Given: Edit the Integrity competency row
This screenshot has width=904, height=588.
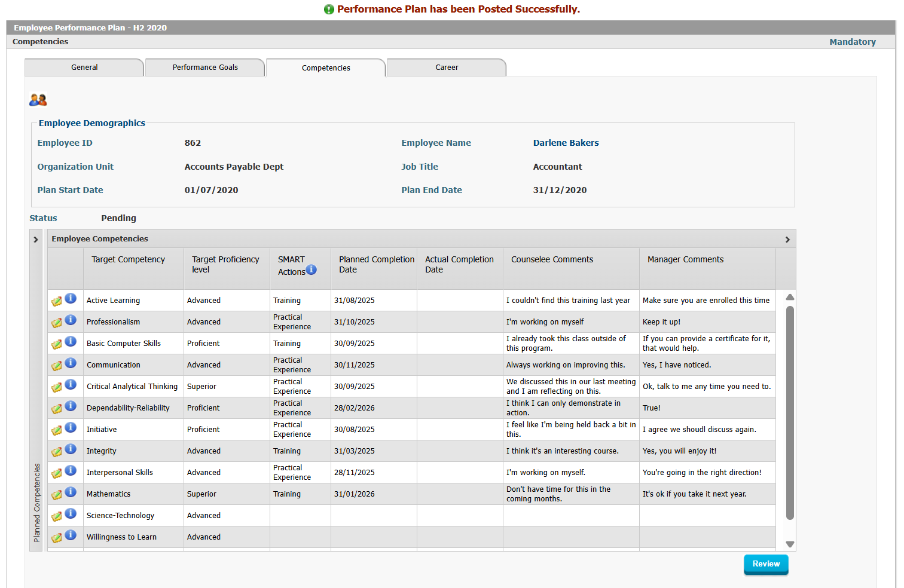Looking at the screenshot, I should click(57, 452).
